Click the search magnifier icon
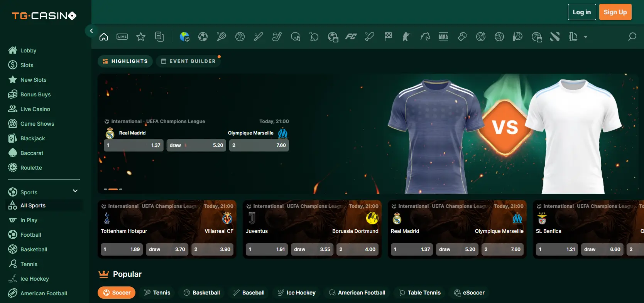The image size is (644, 303). (632, 37)
